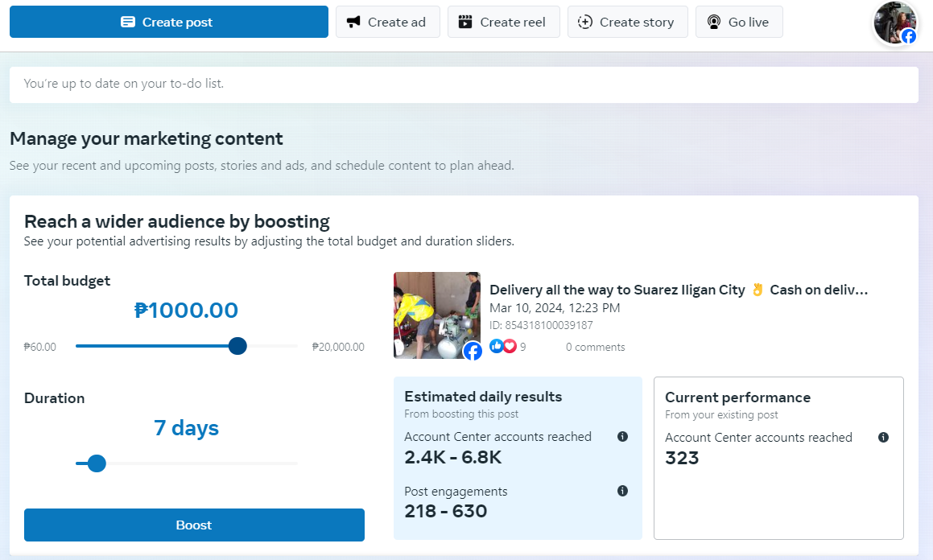Click the Create ad button label
Image resolution: width=933 pixels, height=560 pixels.
[x=397, y=22]
